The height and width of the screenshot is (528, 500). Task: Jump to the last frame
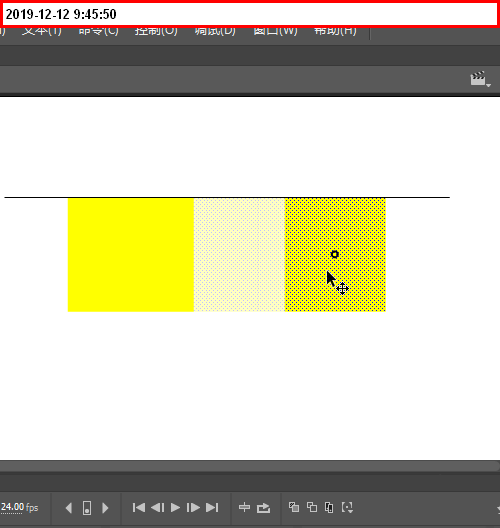[212, 507]
